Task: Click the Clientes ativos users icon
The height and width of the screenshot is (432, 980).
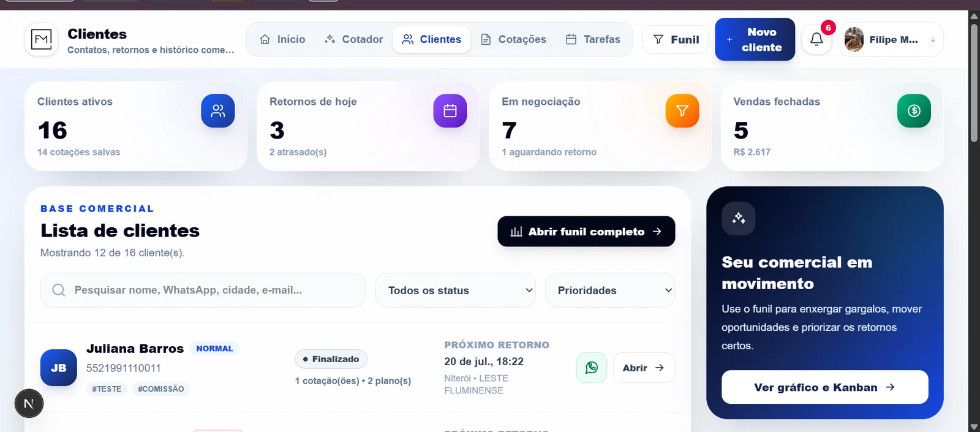Action: coord(218,111)
